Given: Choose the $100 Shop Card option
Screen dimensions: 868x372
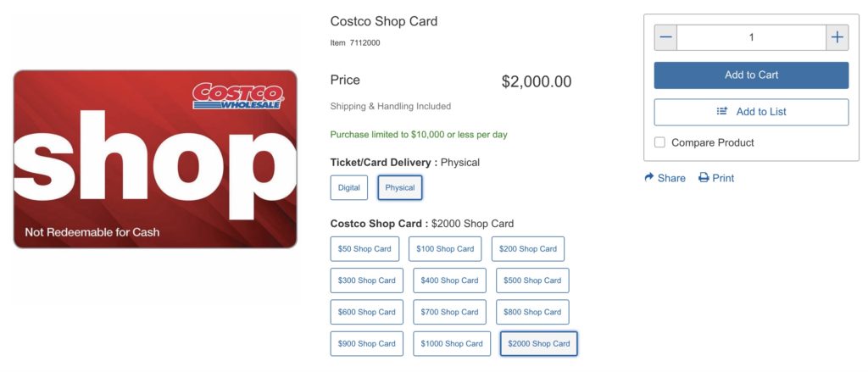Looking at the screenshot, I should (445, 249).
